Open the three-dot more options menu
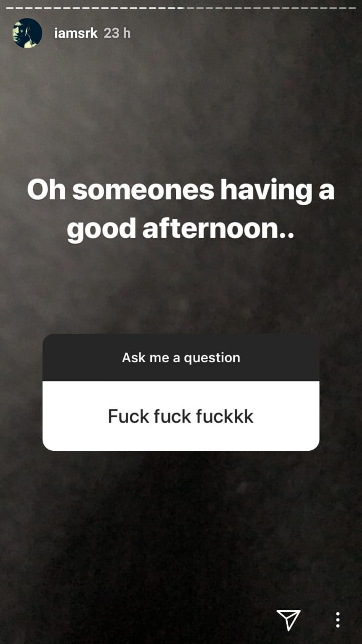The height and width of the screenshot is (644, 362). click(338, 620)
